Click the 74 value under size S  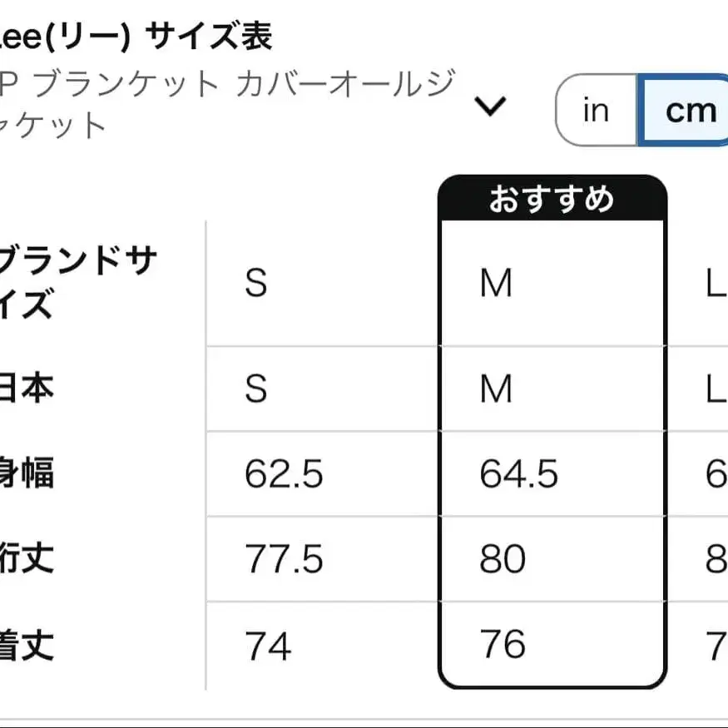[267, 644]
